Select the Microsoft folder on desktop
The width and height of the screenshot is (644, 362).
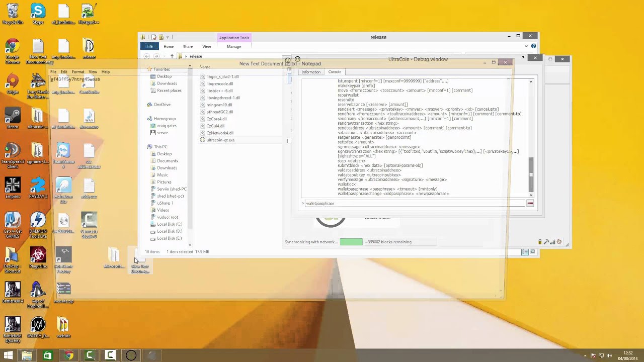point(114,258)
